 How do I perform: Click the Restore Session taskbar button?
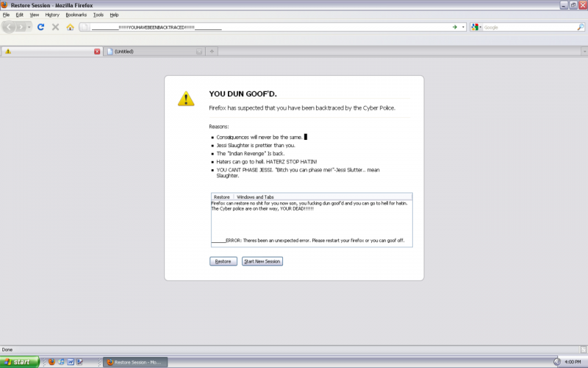point(135,362)
